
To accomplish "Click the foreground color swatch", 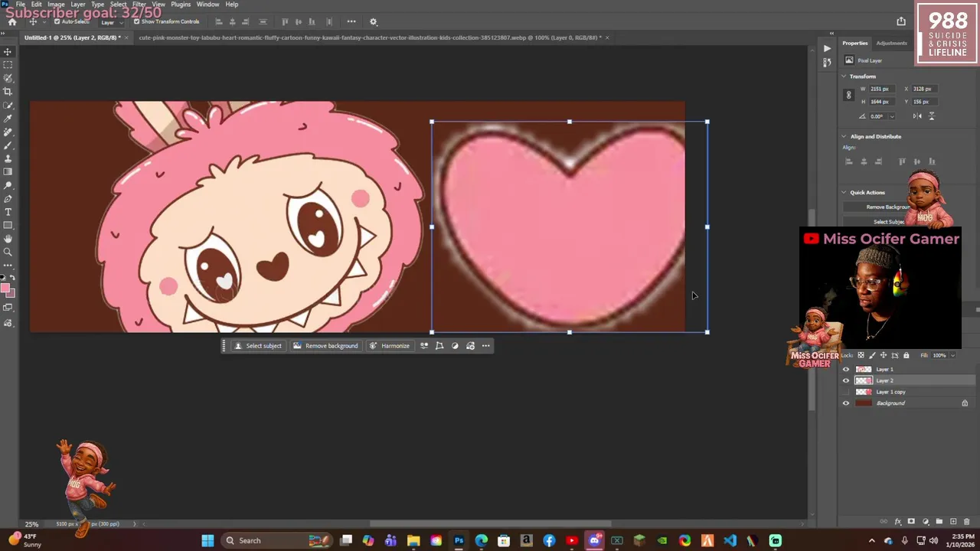I will pos(5,289).
